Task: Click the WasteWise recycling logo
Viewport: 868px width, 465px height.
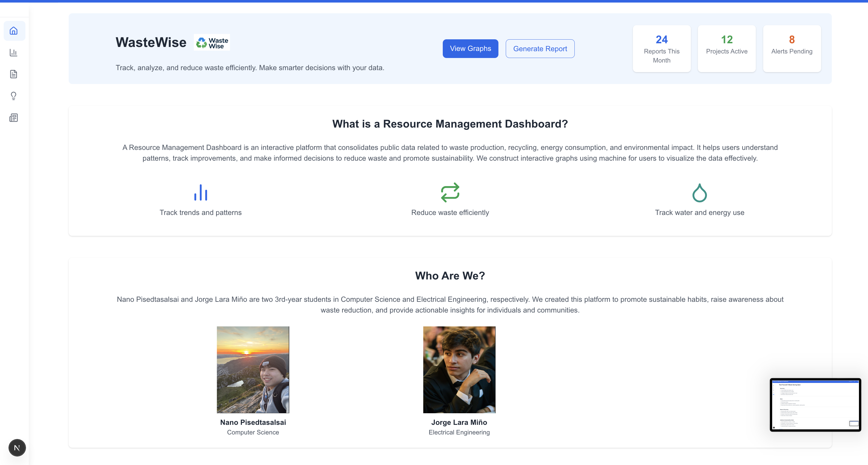Action: click(212, 43)
